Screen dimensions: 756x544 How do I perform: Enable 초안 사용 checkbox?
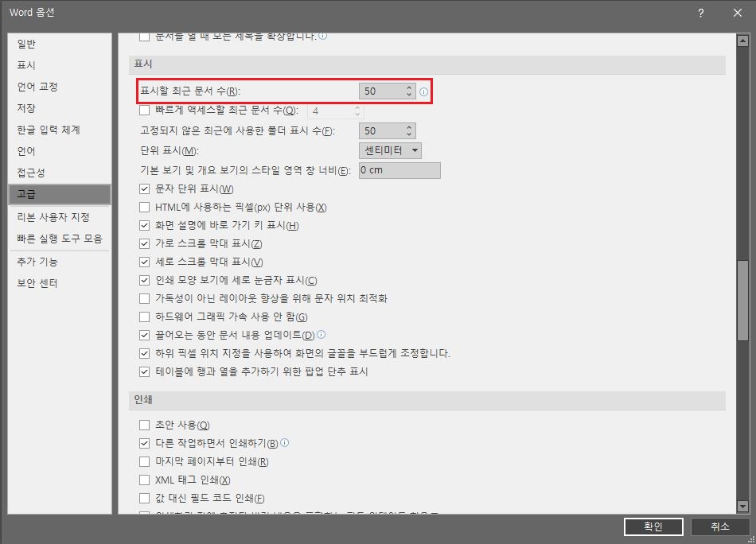144,425
